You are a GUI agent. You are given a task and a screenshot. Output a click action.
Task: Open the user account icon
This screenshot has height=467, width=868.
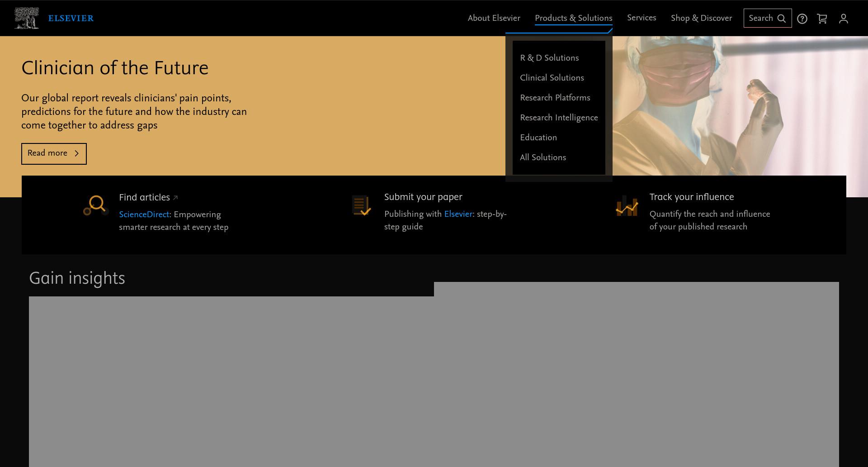pos(843,19)
